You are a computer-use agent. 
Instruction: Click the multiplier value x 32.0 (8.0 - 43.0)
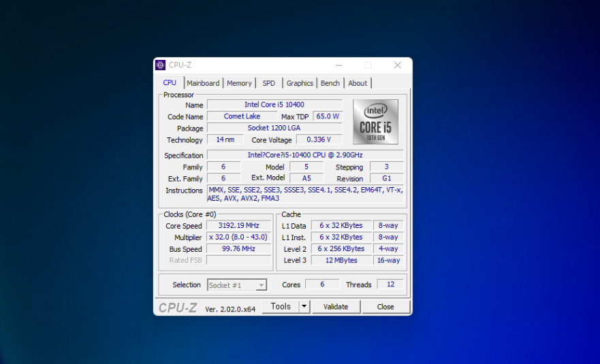[239, 237]
